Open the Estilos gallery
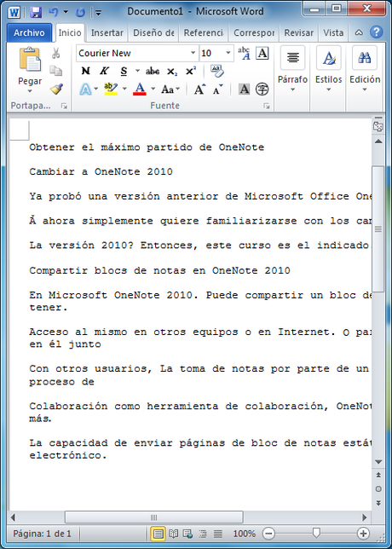The height and width of the screenshot is (549, 392). [329, 70]
